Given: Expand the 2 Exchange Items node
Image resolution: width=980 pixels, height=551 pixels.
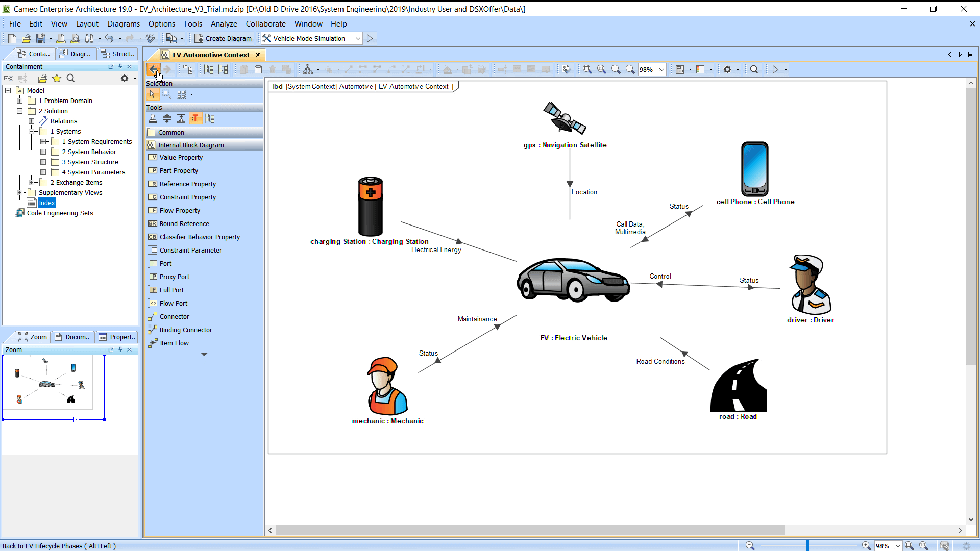Looking at the screenshot, I should point(32,182).
